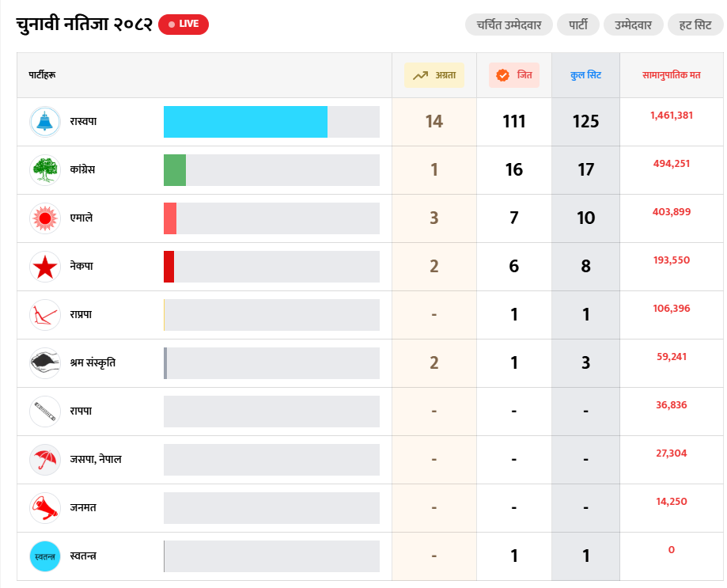Click the UML sun party logo
The height and width of the screenshot is (588, 727).
[45, 218]
